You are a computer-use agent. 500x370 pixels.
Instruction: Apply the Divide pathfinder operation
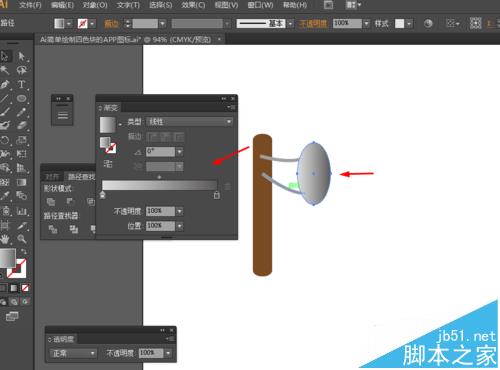tap(53, 229)
